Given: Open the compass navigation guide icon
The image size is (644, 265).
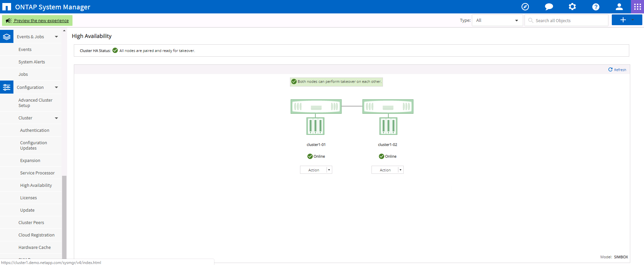Looking at the screenshot, I should tap(525, 7).
